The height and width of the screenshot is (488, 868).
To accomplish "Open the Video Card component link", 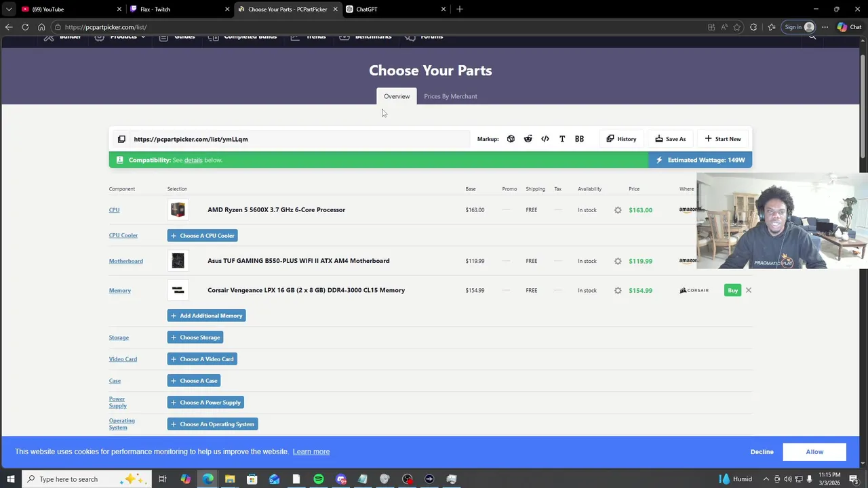I will point(123,359).
